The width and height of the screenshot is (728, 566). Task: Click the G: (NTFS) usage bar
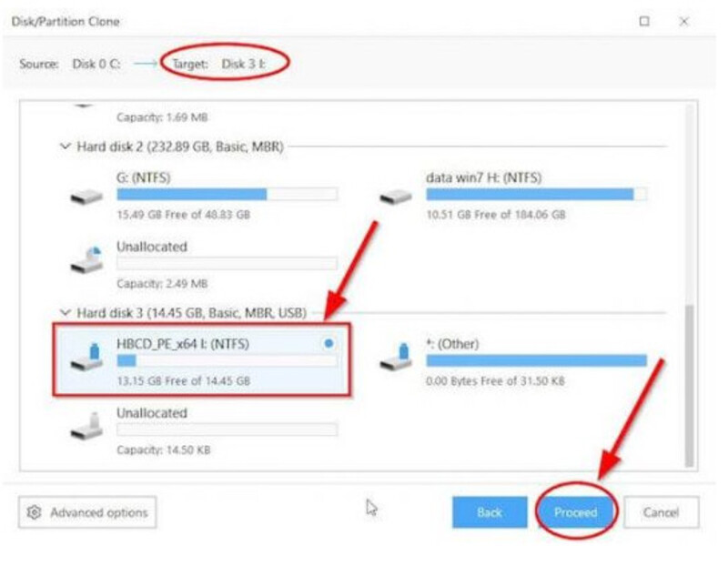(x=227, y=194)
